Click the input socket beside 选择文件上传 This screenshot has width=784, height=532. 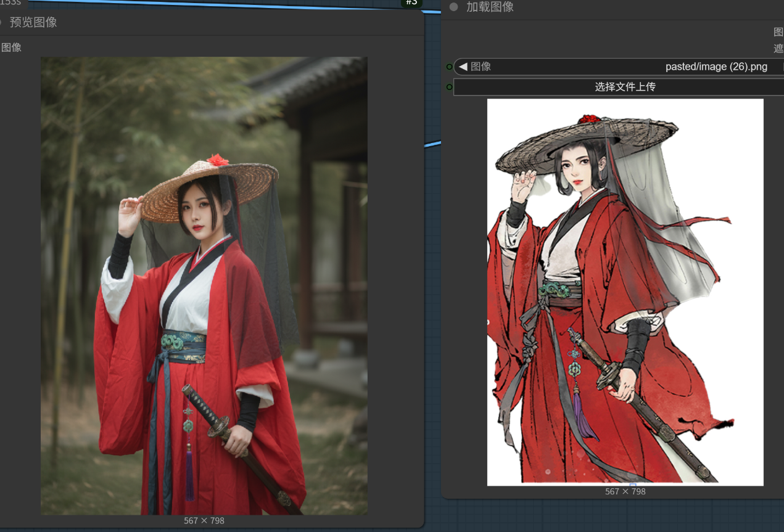pyautogui.click(x=450, y=87)
